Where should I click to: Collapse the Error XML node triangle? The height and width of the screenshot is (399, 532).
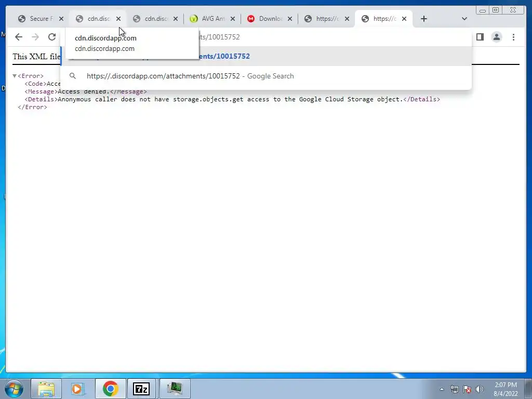tap(14, 76)
